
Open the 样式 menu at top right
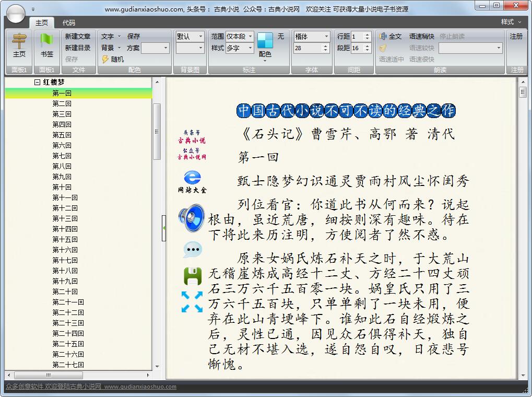(511, 22)
